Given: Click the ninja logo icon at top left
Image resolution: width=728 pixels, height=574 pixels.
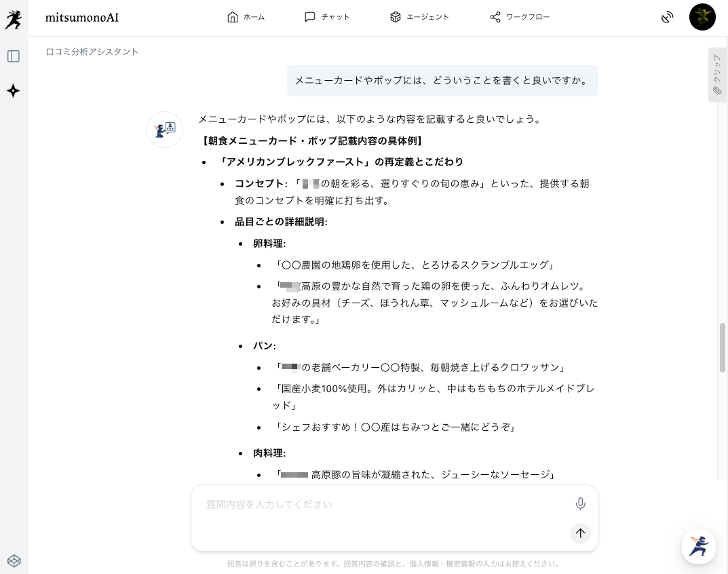Looking at the screenshot, I should pyautogui.click(x=14, y=20).
